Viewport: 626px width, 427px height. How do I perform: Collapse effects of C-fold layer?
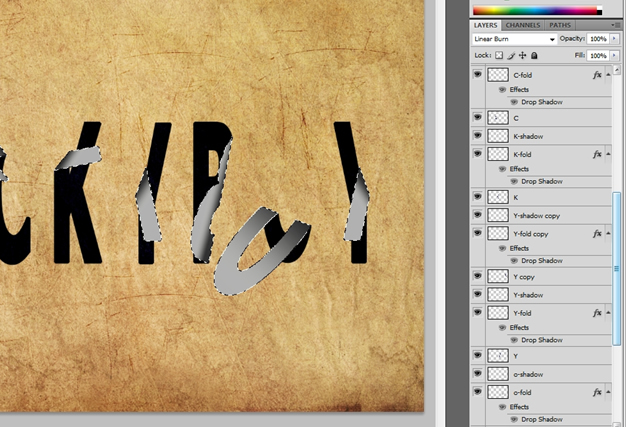[x=608, y=75]
